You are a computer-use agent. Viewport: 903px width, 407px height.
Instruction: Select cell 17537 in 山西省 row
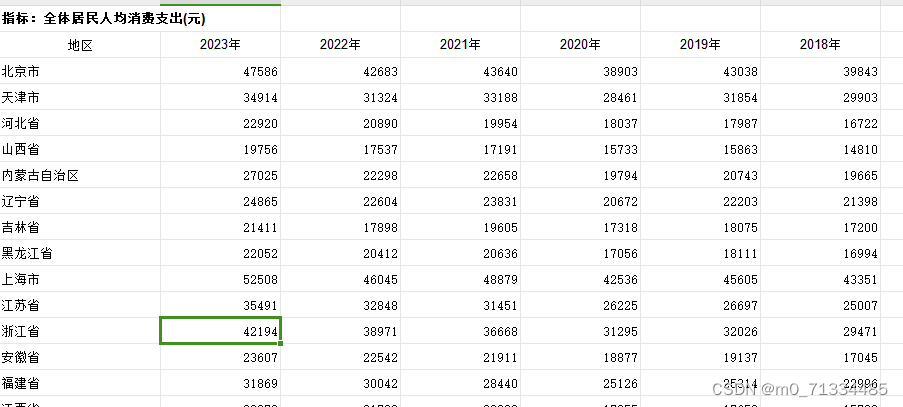(x=340, y=149)
